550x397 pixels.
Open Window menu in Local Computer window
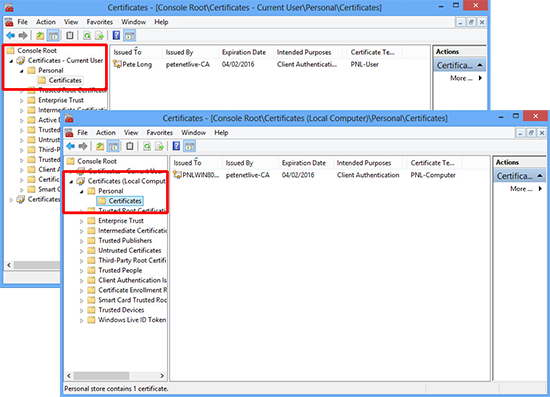pyautogui.click(x=193, y=133)
